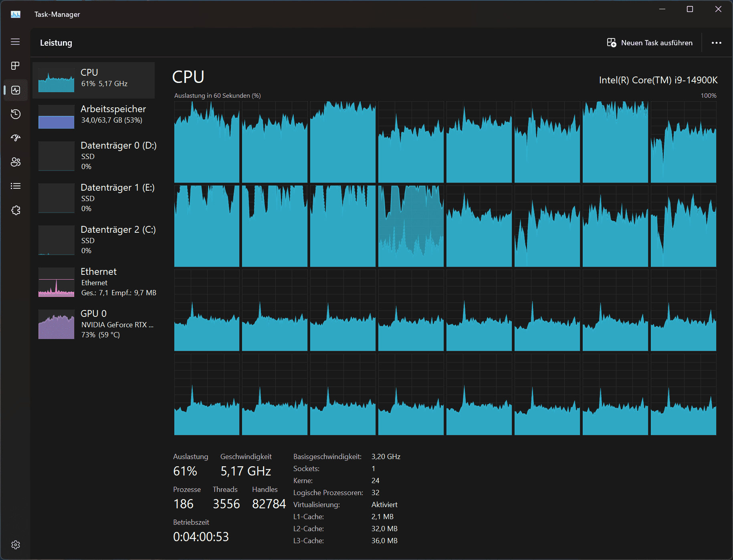Minimize the Task-Manager window
Screen dimensions: 733x560
pyautogui.click(x=662, y=9)
